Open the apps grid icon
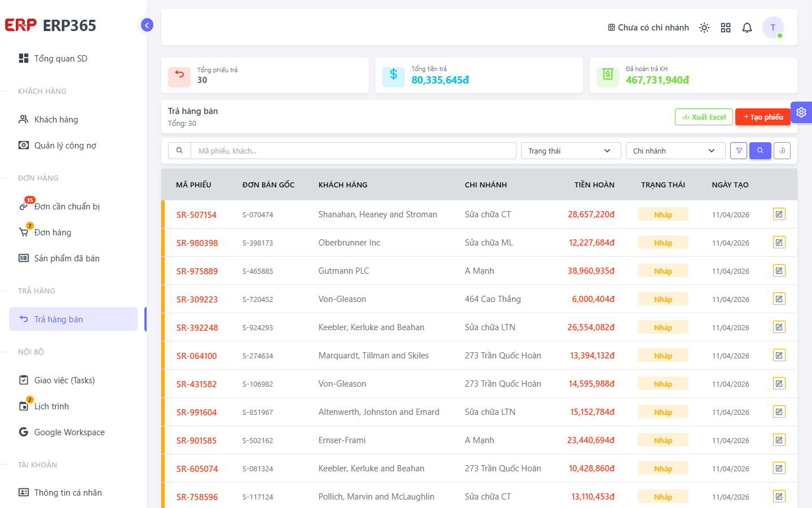This screenshot has width=812, height=508. click(x=726, y=28)
